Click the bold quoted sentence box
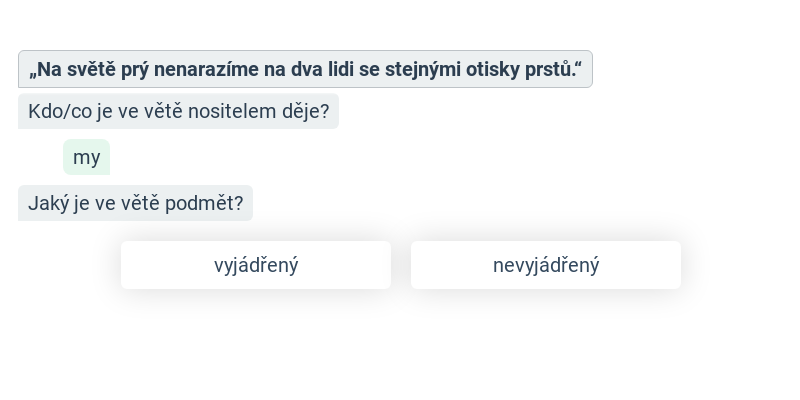Screen dimensions: 800x400 pyautogui.click(x=305, y=69)
